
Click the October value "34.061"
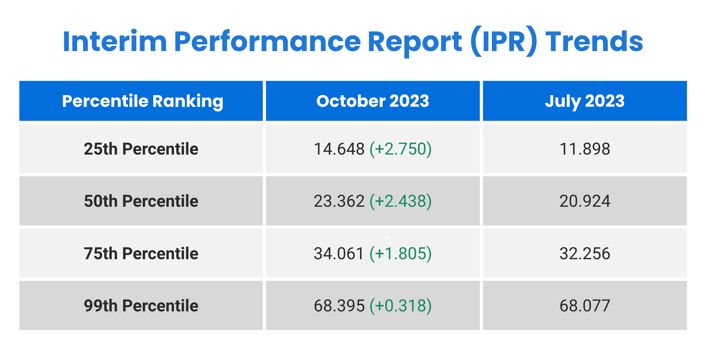click(x=339, y=253)
